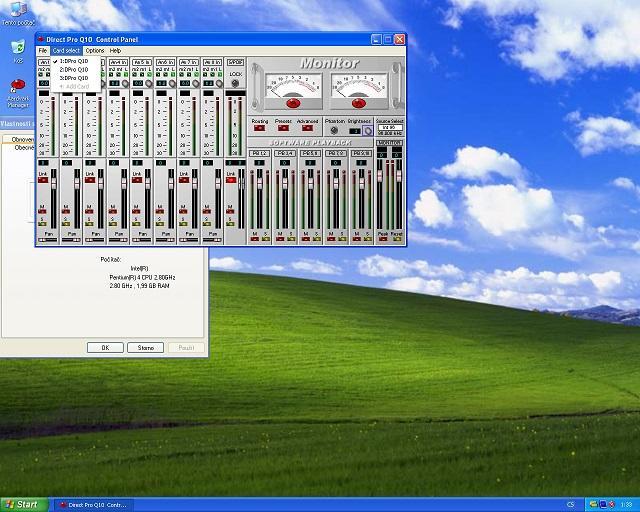The height and width of the screenshot is (512, 640).
Task: Mute the PB 3/4 playback channel
Action: 280,239
